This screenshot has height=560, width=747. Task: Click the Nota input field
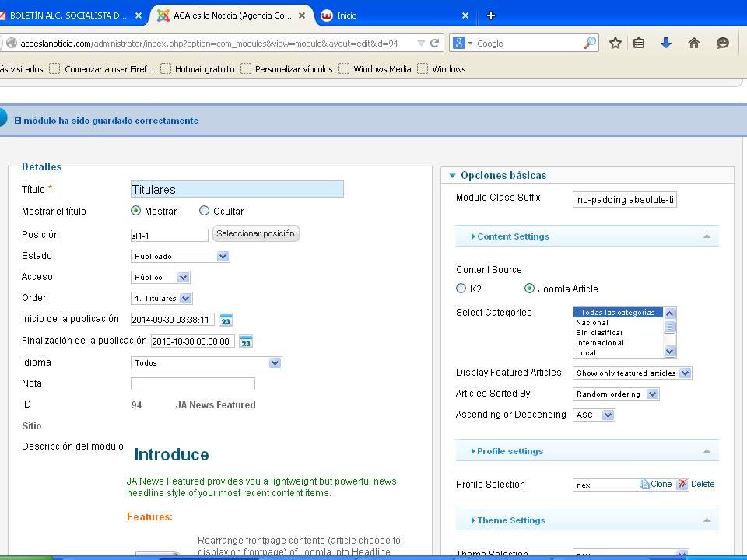[x=192, y=383]
